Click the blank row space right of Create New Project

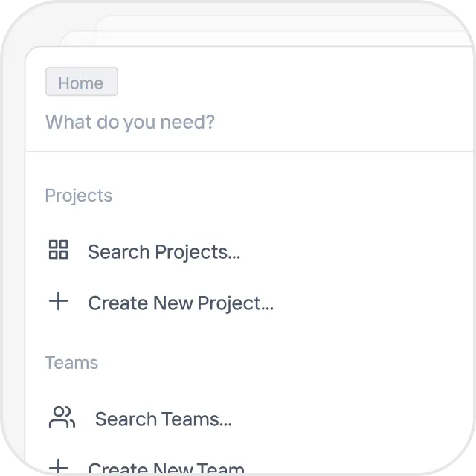(x=372, y=303)
